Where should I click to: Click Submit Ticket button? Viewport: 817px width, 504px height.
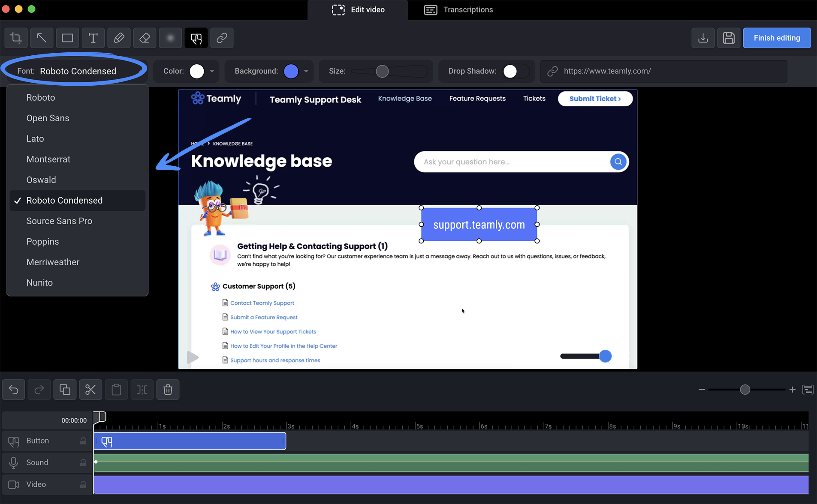coord(595,99)
